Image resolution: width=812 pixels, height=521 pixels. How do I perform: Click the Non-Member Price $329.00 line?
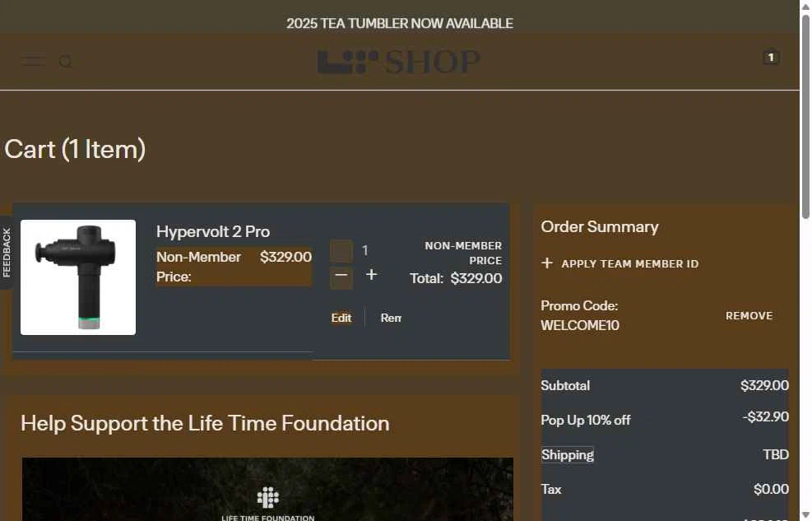[234, 266]
